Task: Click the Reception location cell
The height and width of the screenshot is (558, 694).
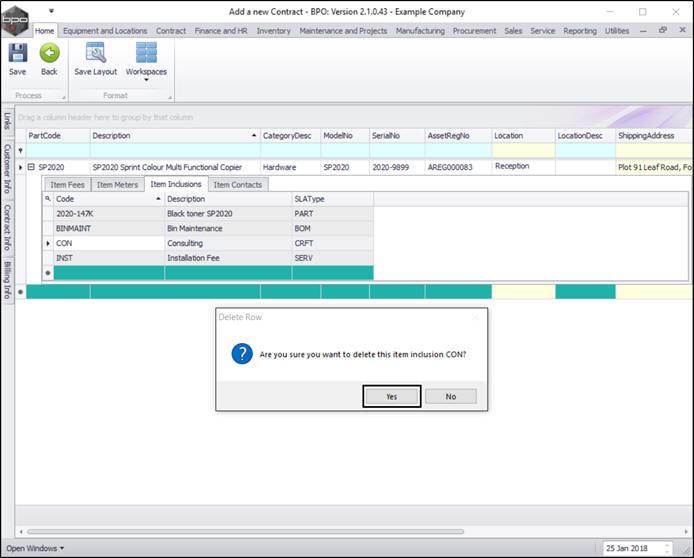Action: pyautogui.click(x=523, y=166)
